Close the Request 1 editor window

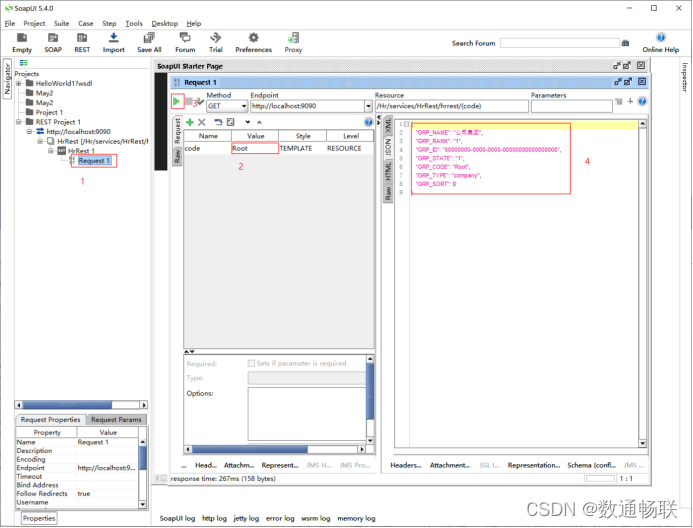click(x=642, y=82)
